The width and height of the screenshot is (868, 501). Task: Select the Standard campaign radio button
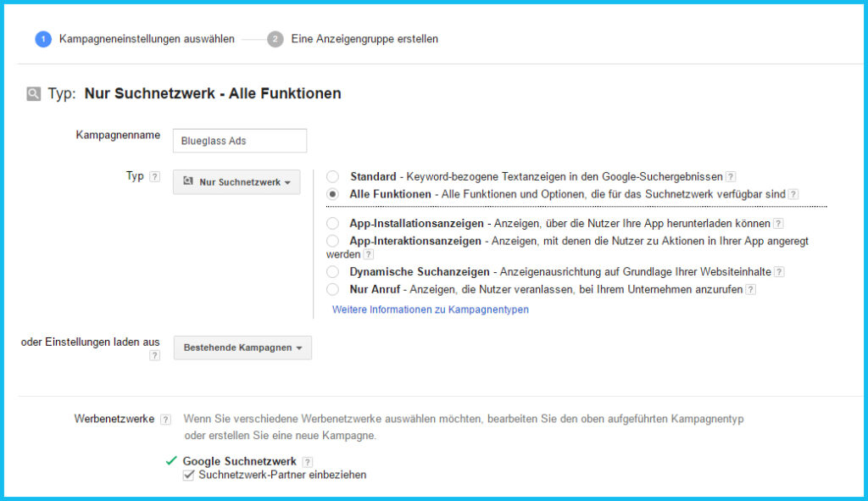click(x=333, y=177)
